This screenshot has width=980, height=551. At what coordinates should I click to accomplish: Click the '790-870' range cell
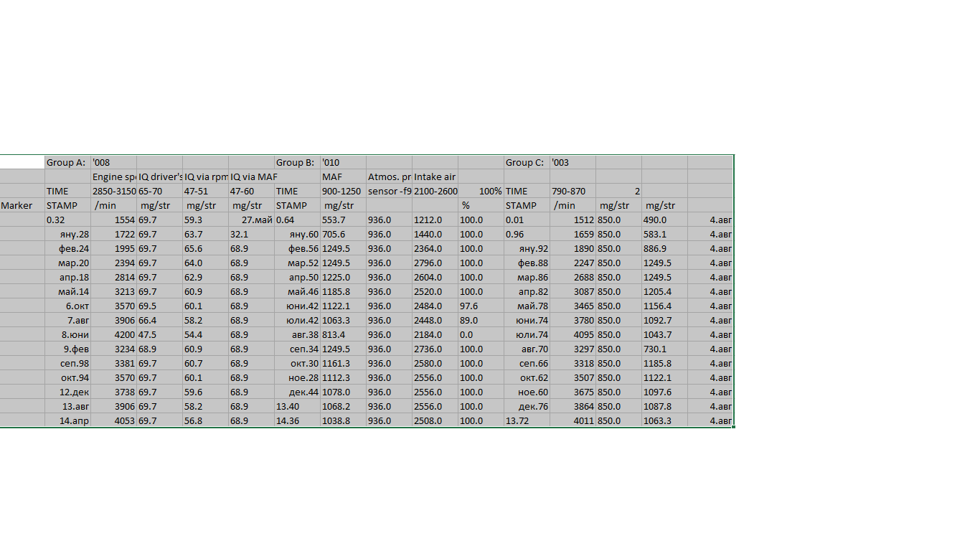pyautogui.click(x=573, y=191)
